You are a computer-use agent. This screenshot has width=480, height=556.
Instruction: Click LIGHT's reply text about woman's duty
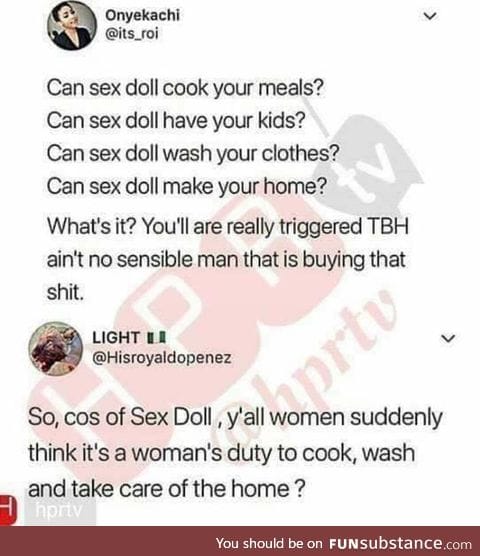click(x=235, y=452)
